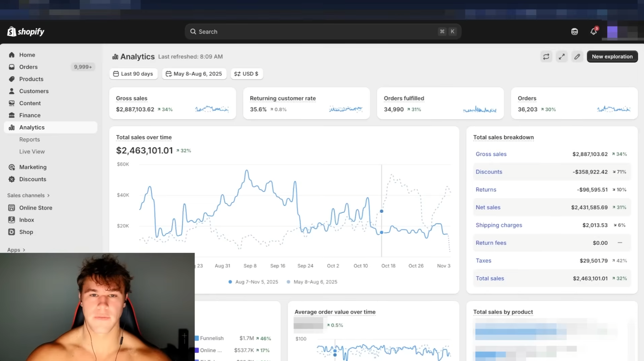Open Reports under Analytics

click(30, 139)
